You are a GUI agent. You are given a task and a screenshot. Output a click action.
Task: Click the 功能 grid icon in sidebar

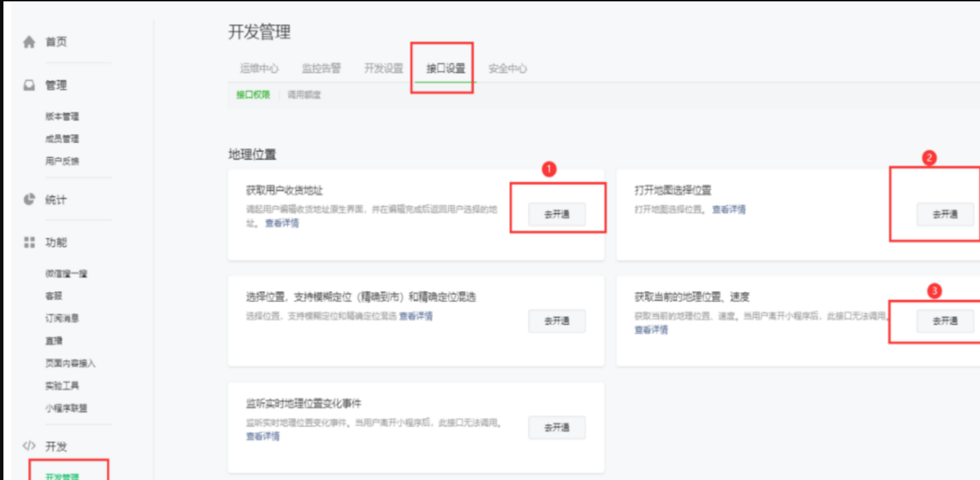pos(29,242)
